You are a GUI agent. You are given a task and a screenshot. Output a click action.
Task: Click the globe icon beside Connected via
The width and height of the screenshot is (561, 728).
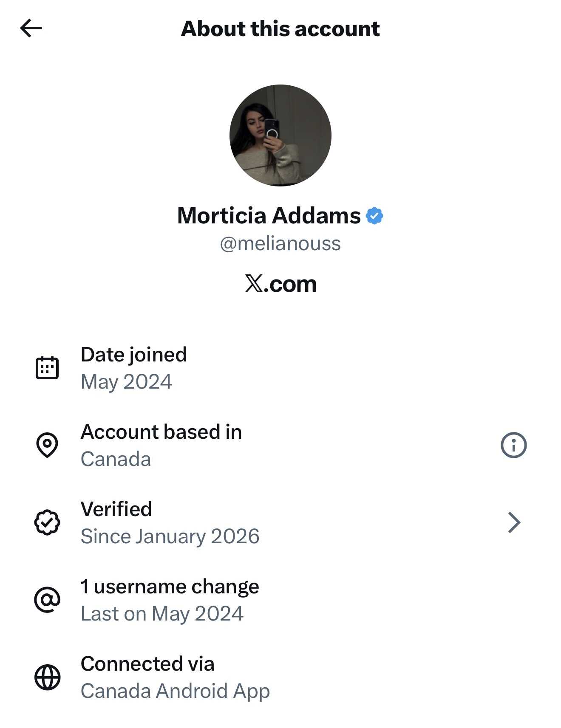click(47, 677)
